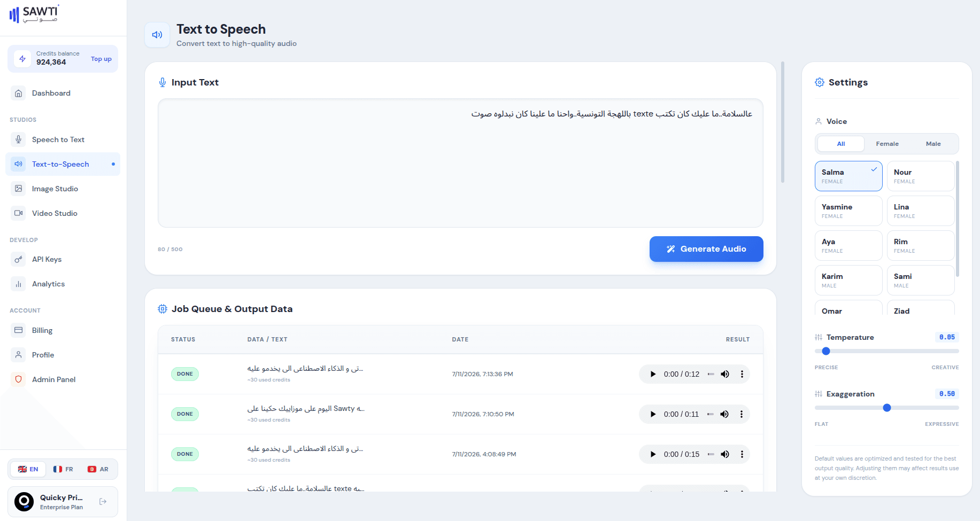Click the voice list scrollbar

[958, 219]
